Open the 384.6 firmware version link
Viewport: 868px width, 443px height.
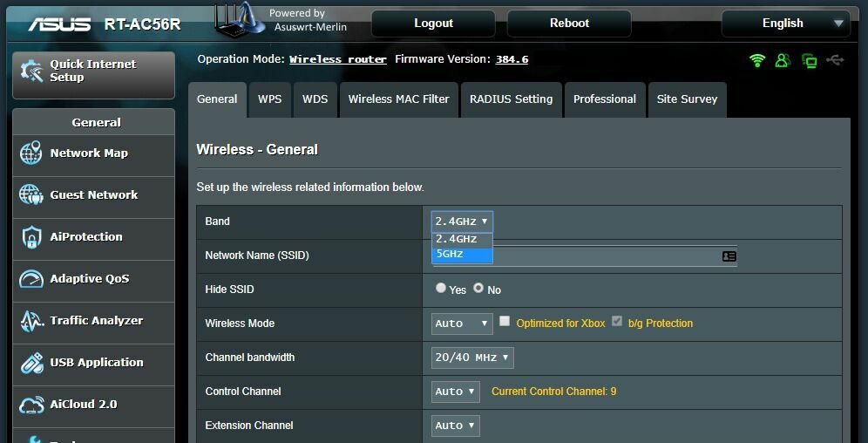point(512,59)
